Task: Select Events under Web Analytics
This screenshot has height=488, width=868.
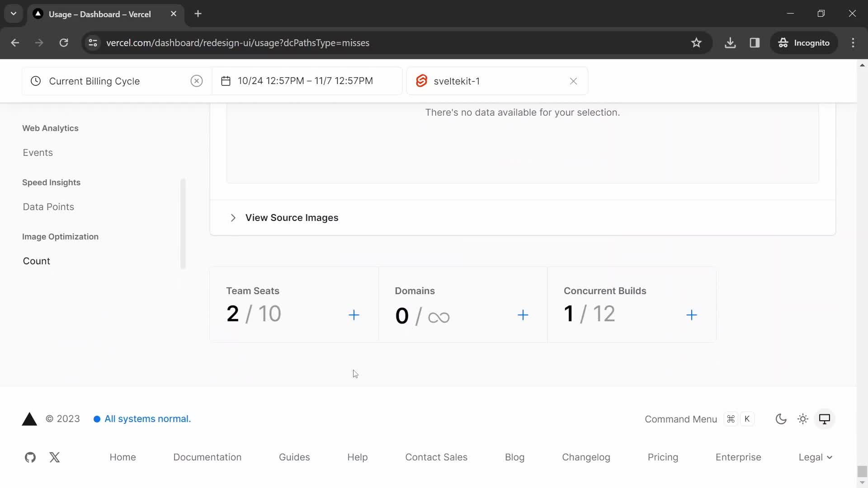Action: [x=38, y=153]
